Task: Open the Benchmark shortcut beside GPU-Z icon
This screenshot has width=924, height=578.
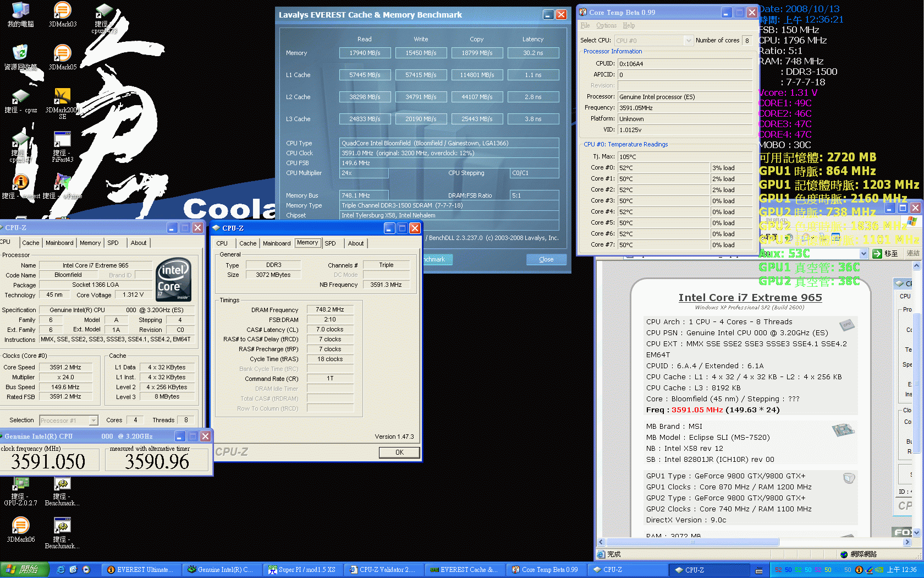Action: pos(62,491)
